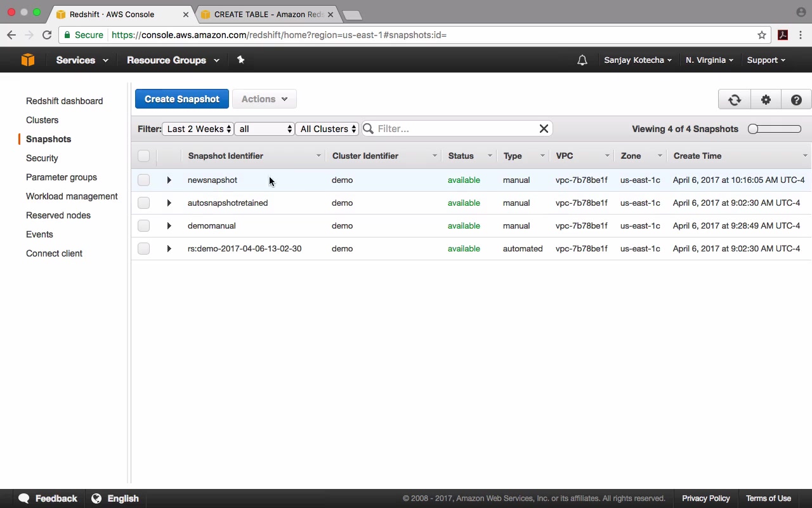Open the settings gear for snapshot table
Screen dimensions: 812x508
(766, 100)
